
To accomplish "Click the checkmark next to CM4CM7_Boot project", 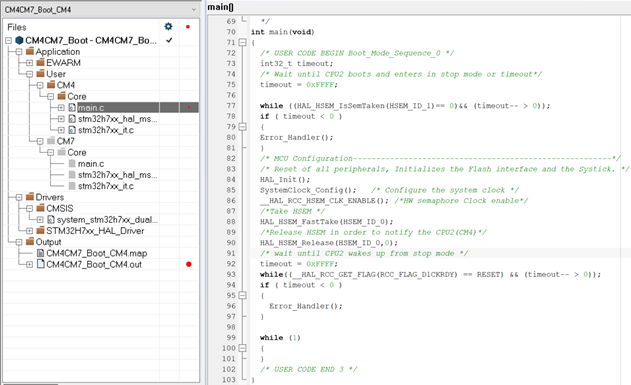I will coord(169,40).
